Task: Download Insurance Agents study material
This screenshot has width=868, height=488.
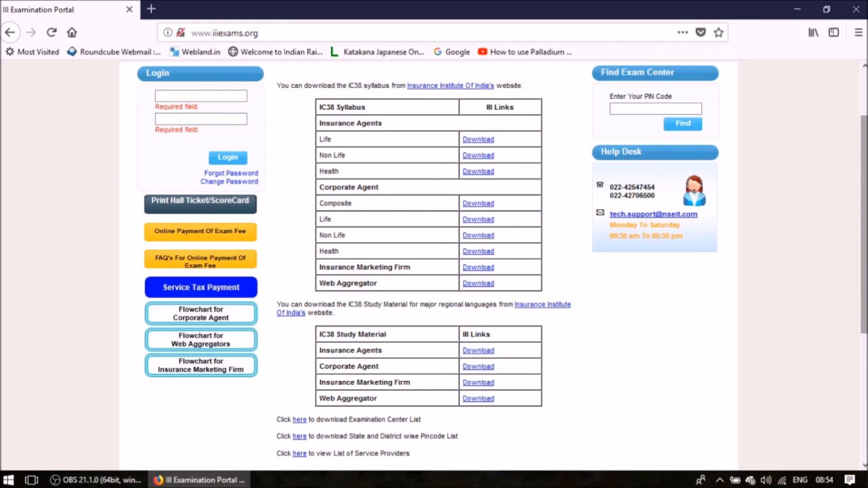Action: coord(478,350)
